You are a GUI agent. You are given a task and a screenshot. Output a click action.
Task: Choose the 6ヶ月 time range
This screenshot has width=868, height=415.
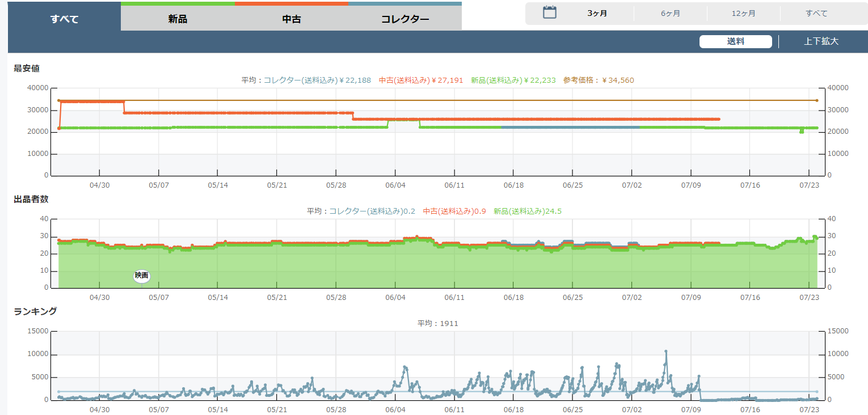(670, 14)
